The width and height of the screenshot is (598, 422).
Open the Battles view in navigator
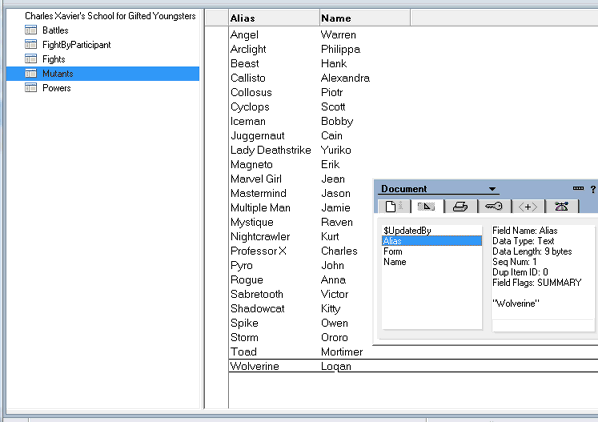coord(55,30)
